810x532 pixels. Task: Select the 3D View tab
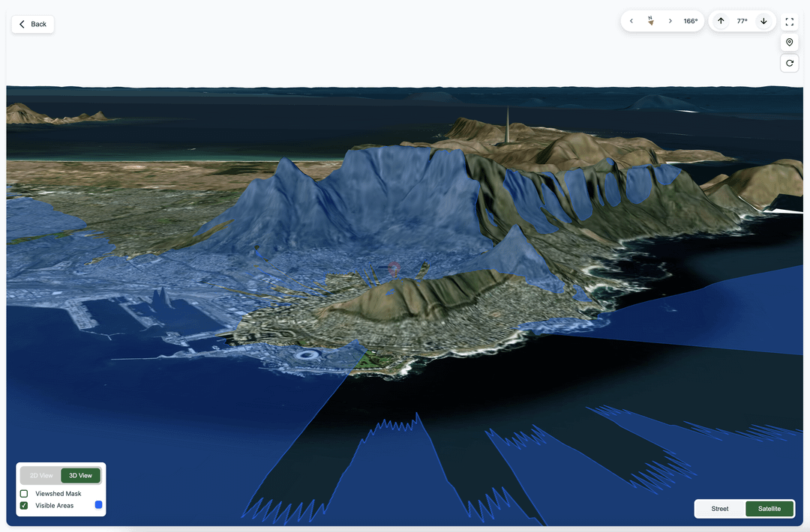[x=80, y=476]
